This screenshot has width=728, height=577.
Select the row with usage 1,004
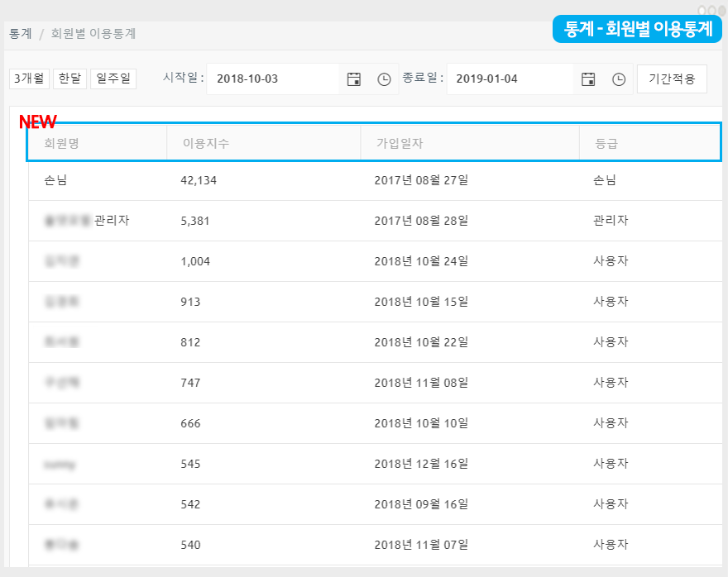pyautogui.click(x=195, y=261)
